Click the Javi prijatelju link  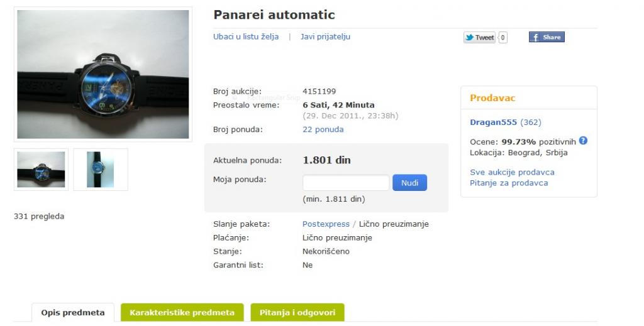(x=325, y=36)
